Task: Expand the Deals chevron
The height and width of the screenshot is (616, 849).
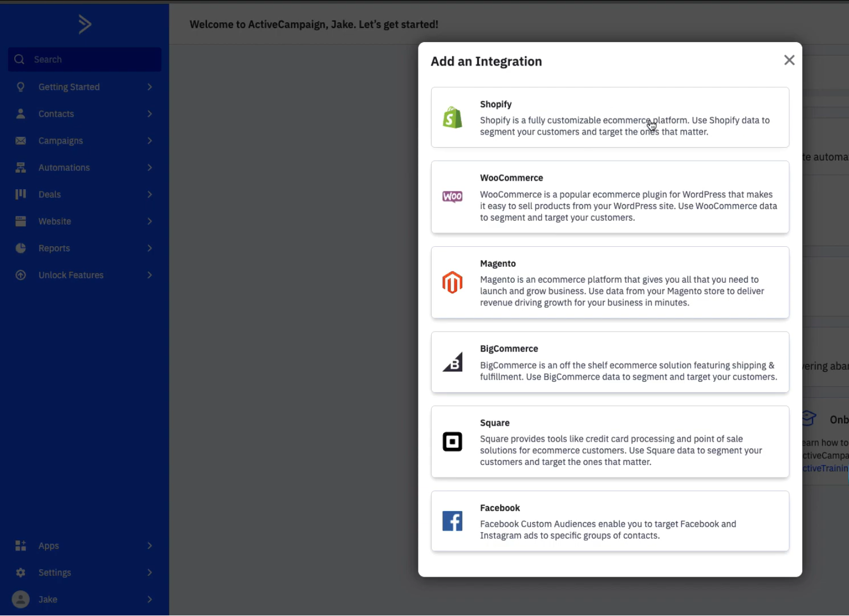Action: pyautogui.click(x=149, y=194)
